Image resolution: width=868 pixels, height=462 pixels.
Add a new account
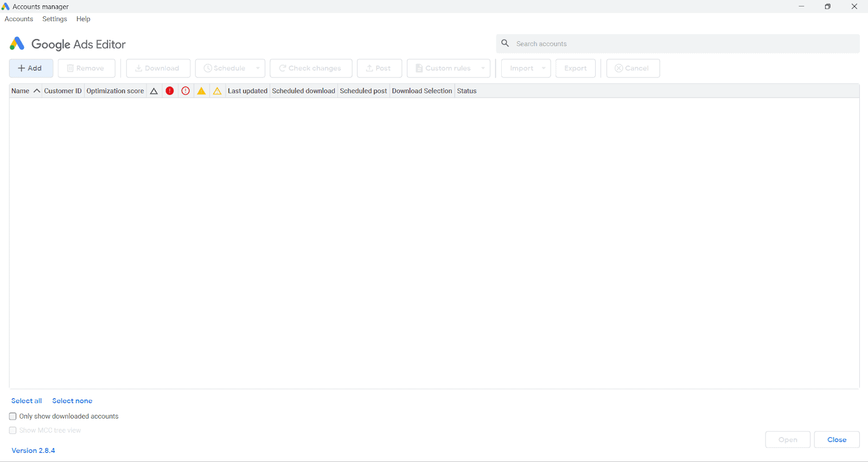31,68
